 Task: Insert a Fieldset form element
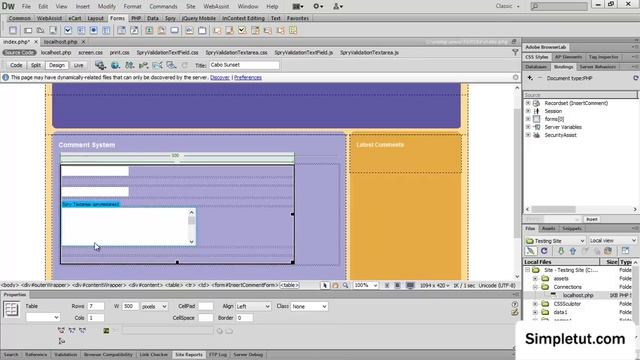click(x=202, y=31)
